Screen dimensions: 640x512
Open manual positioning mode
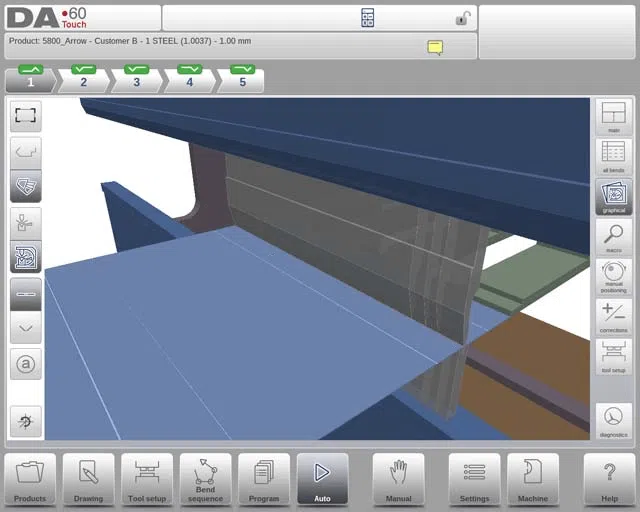click(x=613, y=277)
